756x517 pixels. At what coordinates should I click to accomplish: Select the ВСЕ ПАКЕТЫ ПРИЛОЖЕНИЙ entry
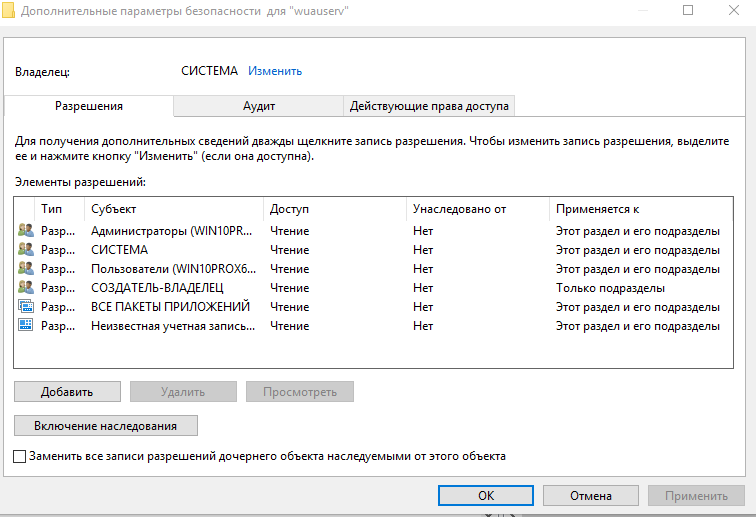click(x=374, y=306)
